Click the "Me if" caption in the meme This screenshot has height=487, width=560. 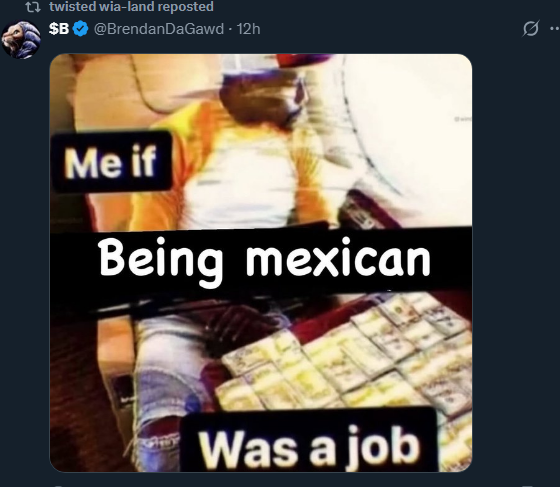111,162
